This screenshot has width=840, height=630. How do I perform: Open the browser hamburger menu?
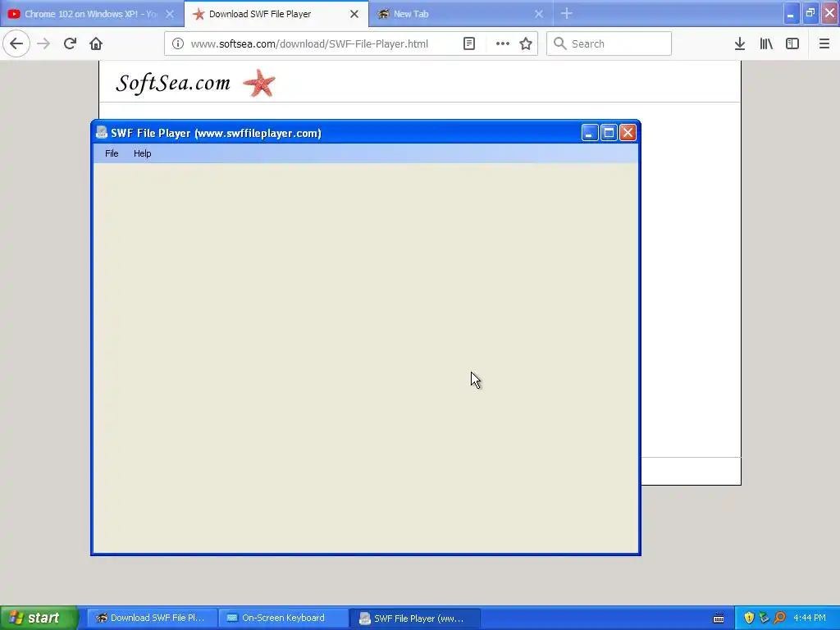(x=824, y=43)
